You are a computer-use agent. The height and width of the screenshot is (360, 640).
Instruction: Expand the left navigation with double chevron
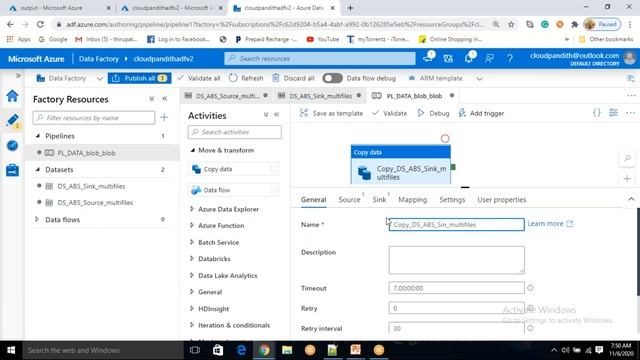[x=18, y=76]
